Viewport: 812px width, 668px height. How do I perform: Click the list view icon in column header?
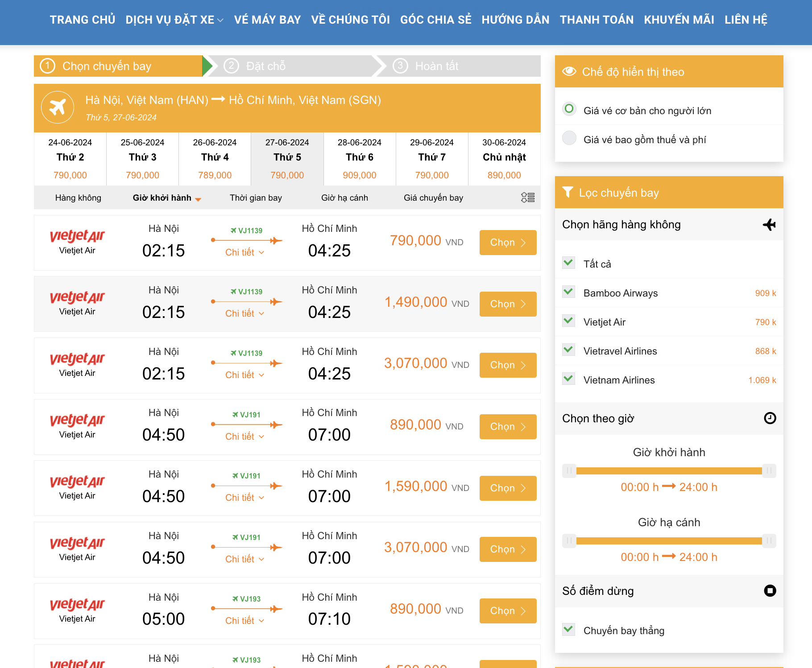[x=528, y=198]
